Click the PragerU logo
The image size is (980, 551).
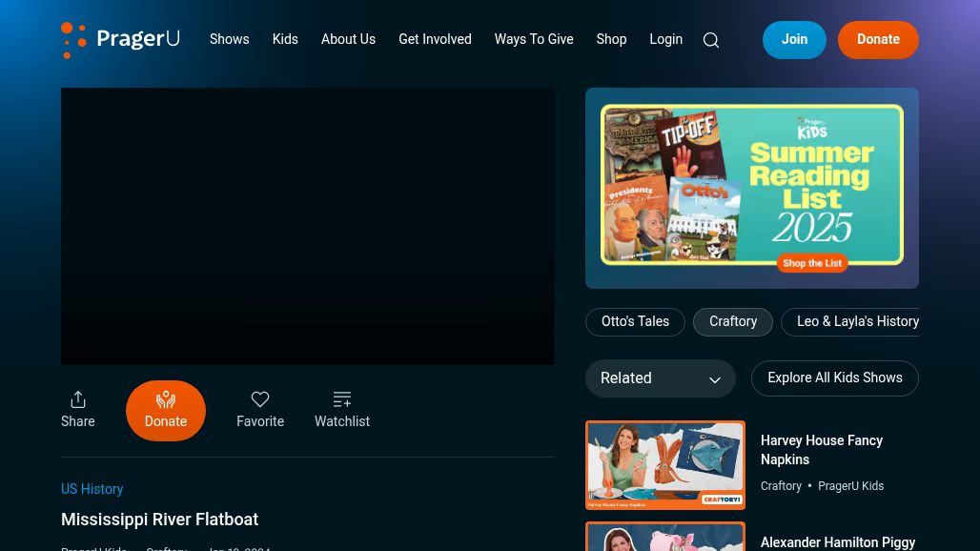120,40
